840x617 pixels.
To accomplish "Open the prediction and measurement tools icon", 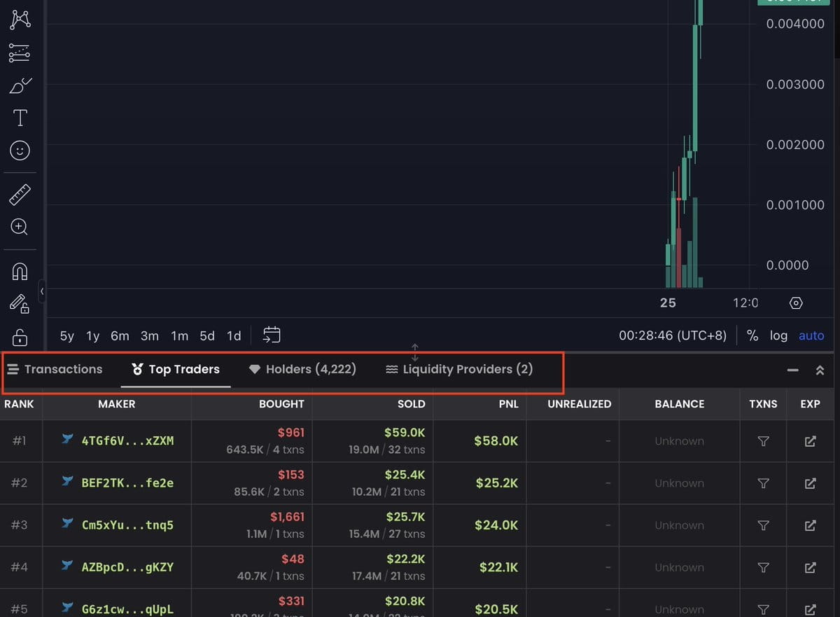I will tap(20, 53).
